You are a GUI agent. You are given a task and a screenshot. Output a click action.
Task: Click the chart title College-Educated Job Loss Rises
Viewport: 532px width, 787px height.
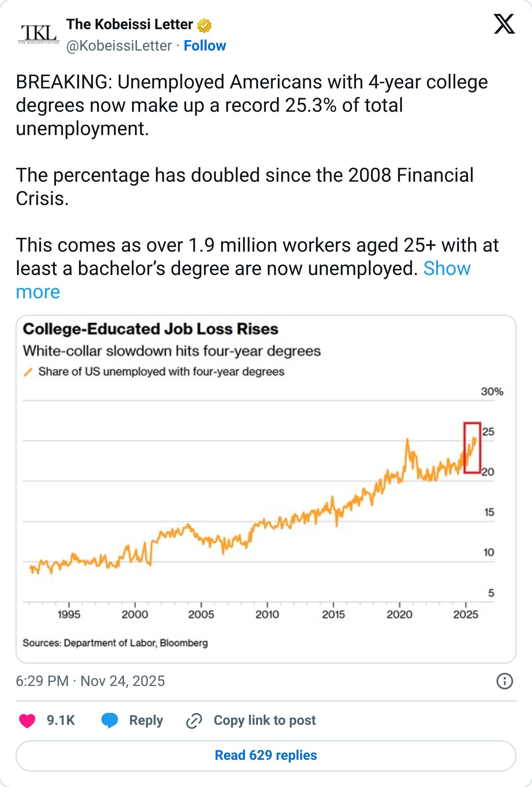[150, 329]
